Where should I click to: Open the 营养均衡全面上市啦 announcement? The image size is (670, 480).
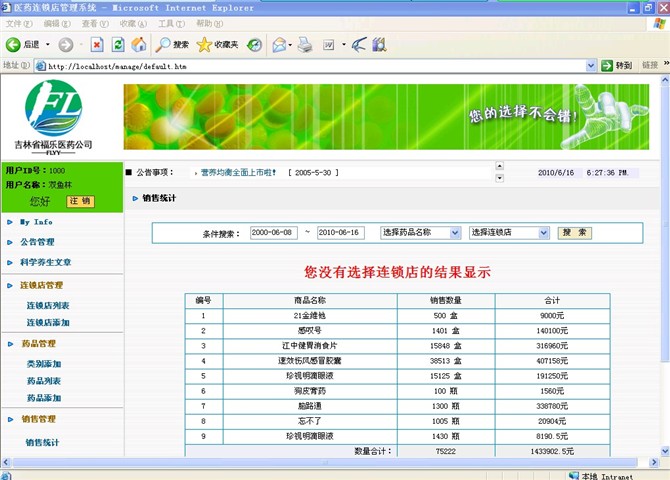tap(238, 173)
